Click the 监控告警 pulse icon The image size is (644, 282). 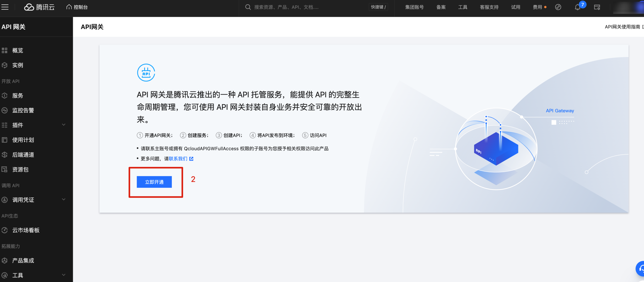5,110
